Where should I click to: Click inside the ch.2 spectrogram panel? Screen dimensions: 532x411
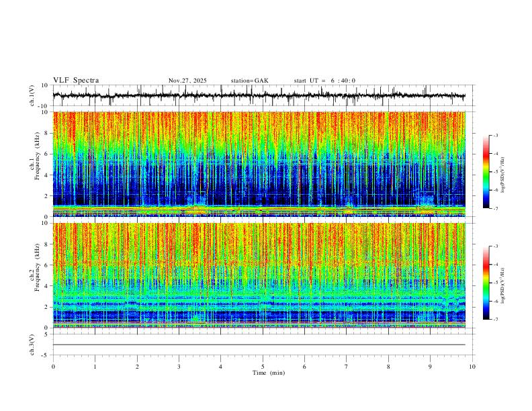click(x=259, y=275)
